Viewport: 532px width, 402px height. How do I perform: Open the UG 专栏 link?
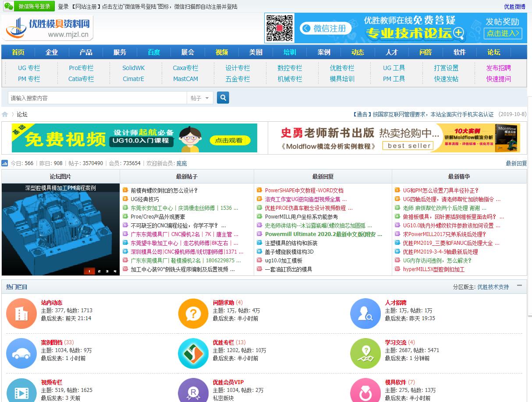pos(29,68)
